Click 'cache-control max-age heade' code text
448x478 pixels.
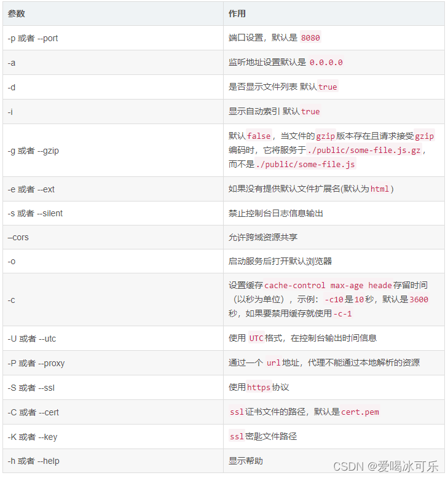[x=328, y=285]
